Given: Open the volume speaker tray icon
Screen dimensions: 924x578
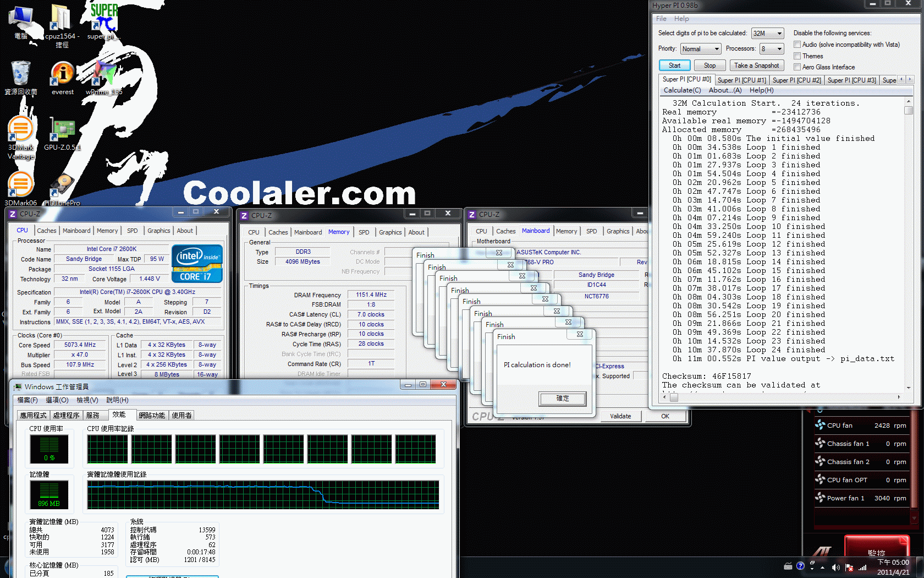Looking at the screenshot, I should 836,567.
